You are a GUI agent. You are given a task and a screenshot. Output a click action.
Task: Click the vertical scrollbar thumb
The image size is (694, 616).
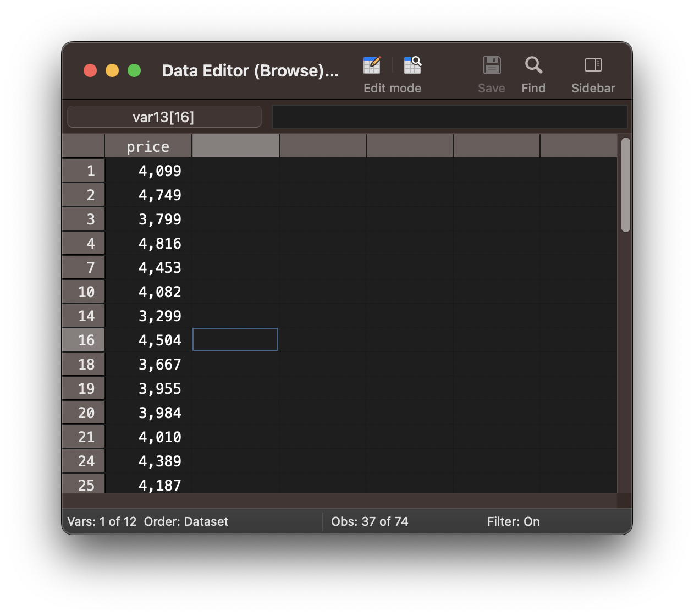(x=625, y=185)
